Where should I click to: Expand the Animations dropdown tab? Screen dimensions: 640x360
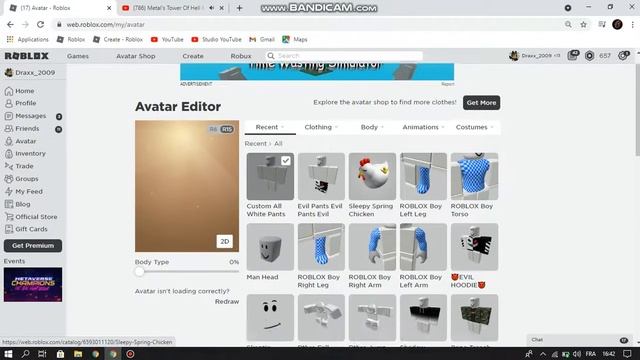click(x=423, y=127)
